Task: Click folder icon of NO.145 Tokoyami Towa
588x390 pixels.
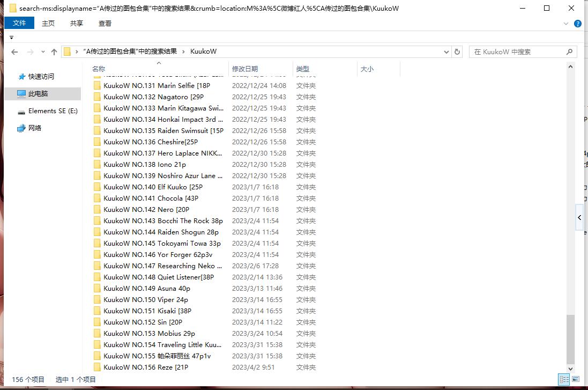Action: 97,243
